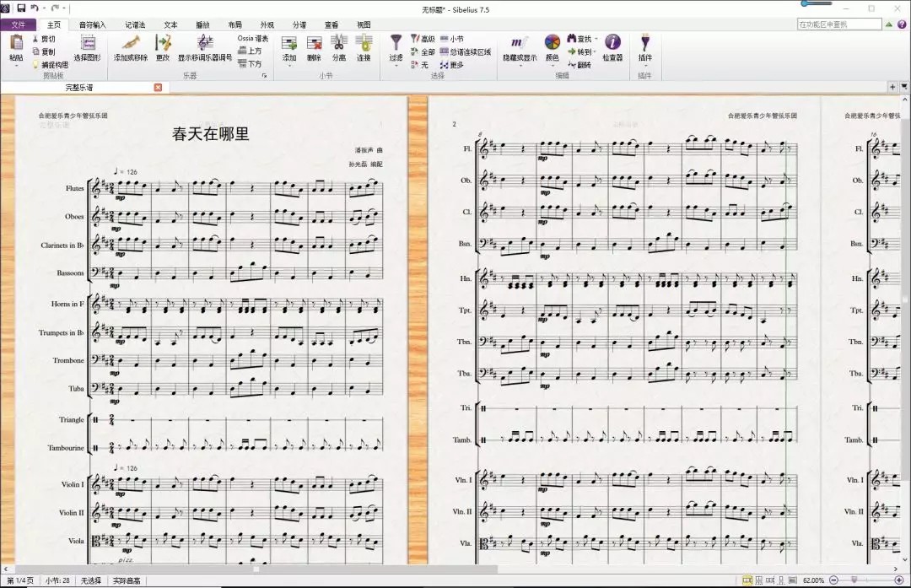Click the page indicator 第 1/4 页
Screen dimensions: 911x588
(x=20, y=580)
